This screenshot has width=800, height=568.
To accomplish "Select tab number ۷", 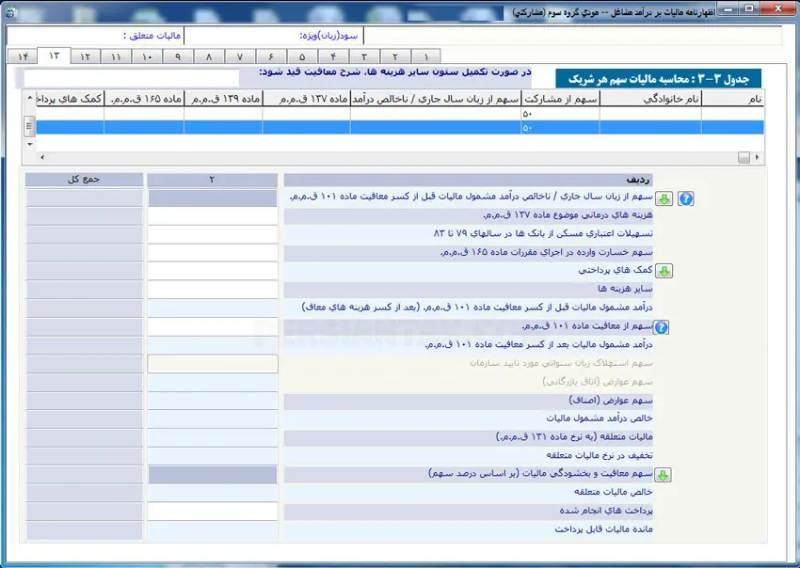I will coord(239,56).
